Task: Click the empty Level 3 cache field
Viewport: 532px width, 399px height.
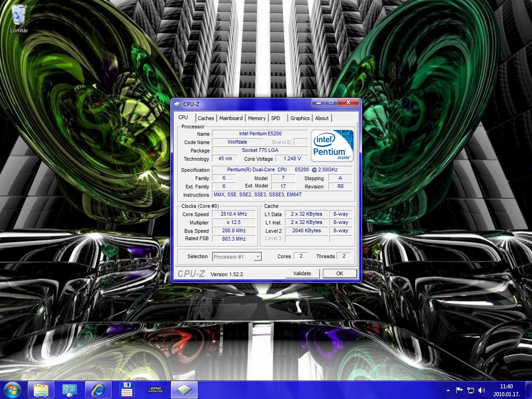Action: pyautogui.click(x=307, y=239)
